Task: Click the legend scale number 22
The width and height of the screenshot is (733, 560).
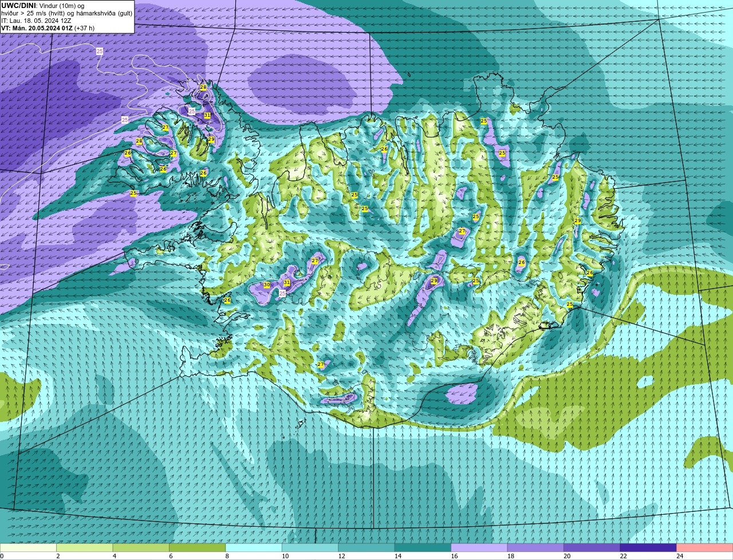Action: [623, 556]
